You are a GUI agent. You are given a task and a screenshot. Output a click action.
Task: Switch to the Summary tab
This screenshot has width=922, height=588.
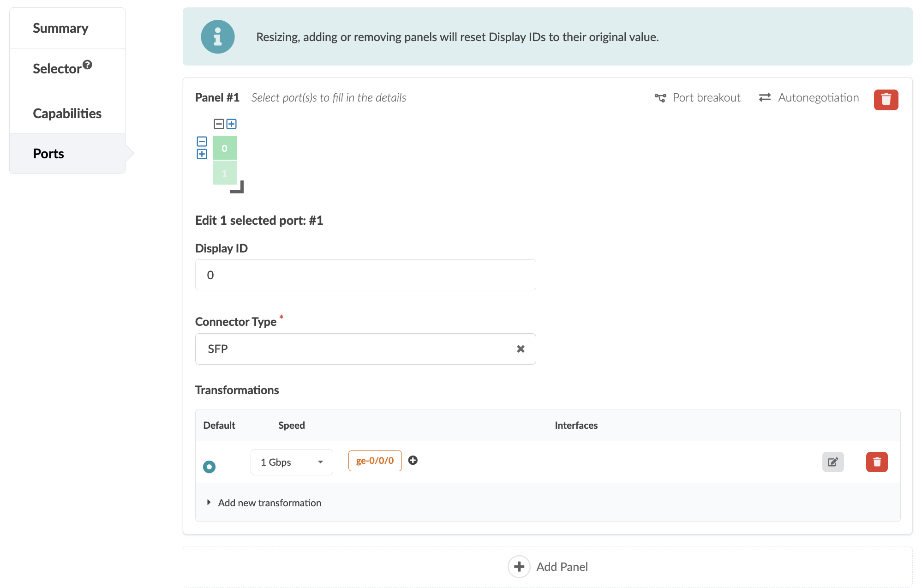pos(60,28)
